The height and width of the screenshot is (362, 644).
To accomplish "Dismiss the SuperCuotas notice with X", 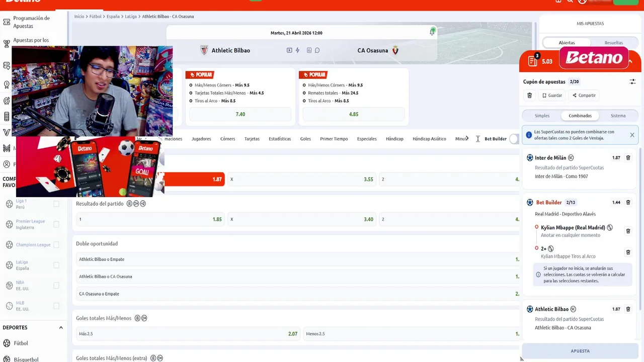I will (632, 135).
